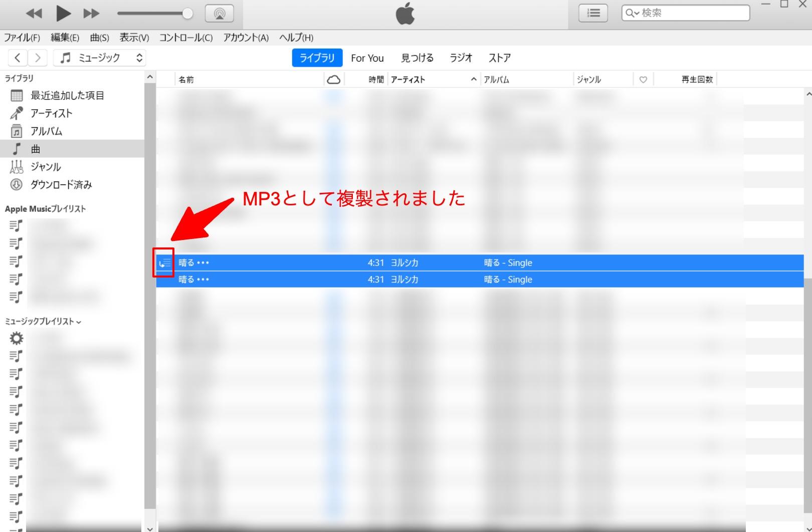Click the Up Next icon on first 晴る row

pyautogui.click(x=165, y=262)
